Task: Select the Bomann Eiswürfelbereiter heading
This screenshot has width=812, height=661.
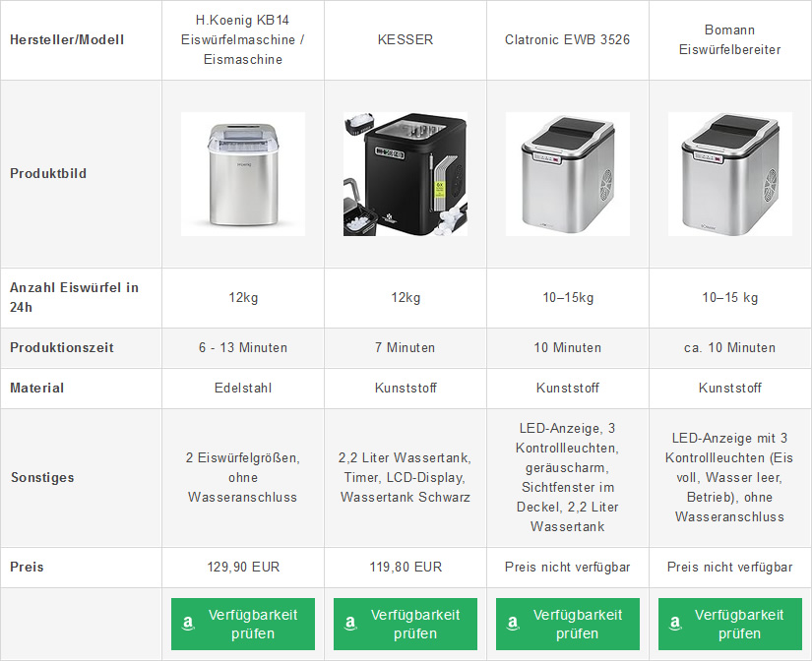Action: coord(730,40)
